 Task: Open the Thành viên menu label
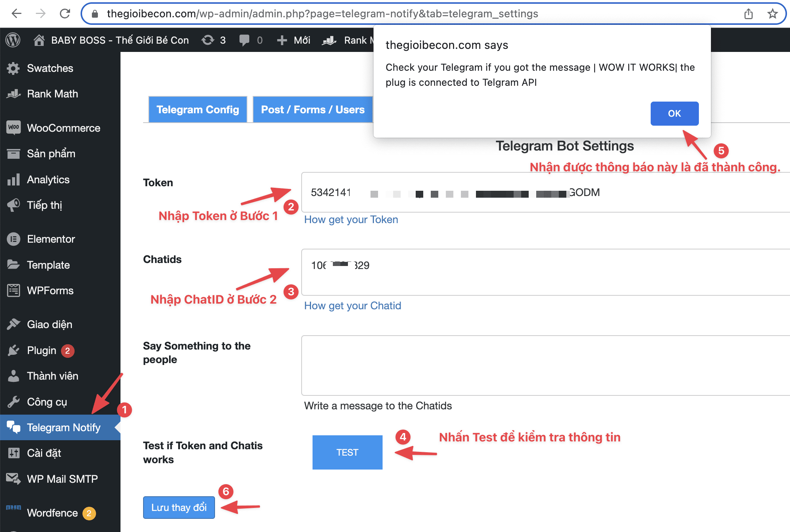(x=53, y=376)
